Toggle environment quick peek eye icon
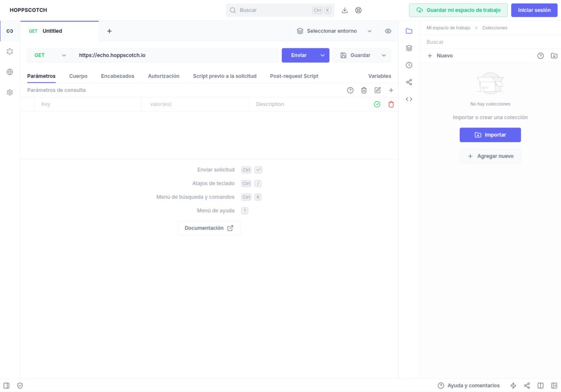The height and width of the screenshot is (392, 561). [388, 31]
